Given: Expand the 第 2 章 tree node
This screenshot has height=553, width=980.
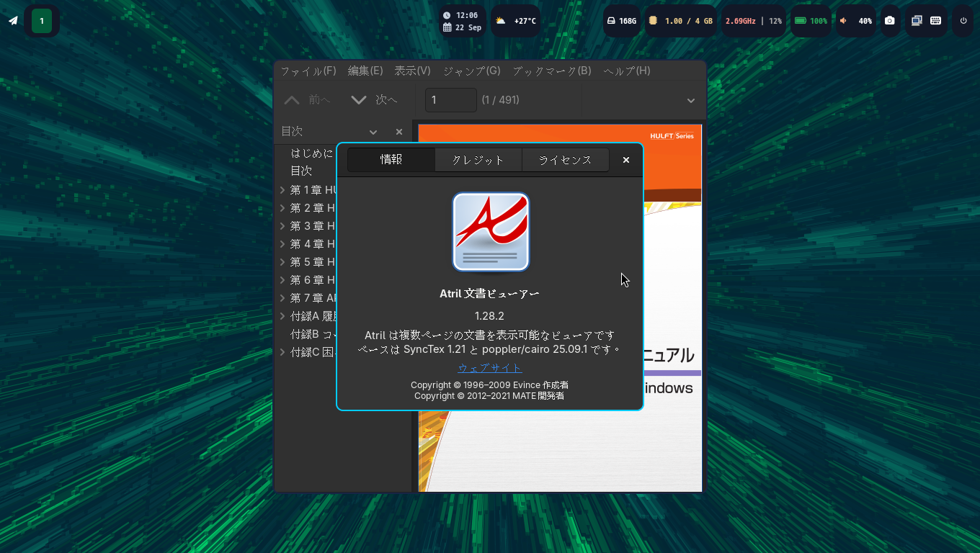Looking at the screenshot, I should [282, 208].
